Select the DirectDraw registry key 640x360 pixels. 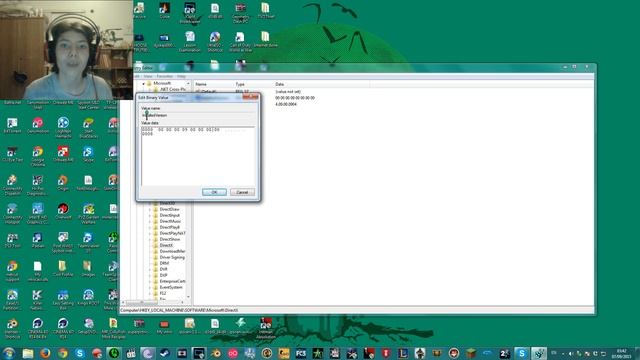(169, 209)
